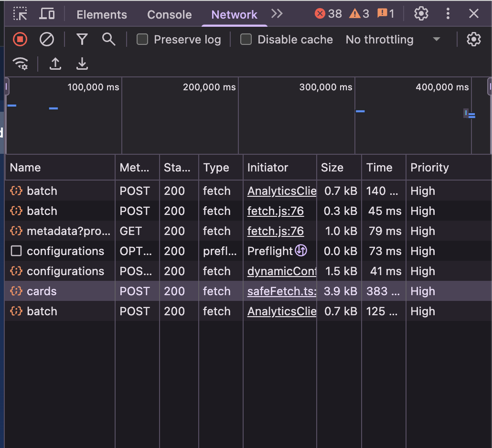Open the DevTools three-dot menu
The height and width of the screenshot is (448, 492).
point(448,14)
